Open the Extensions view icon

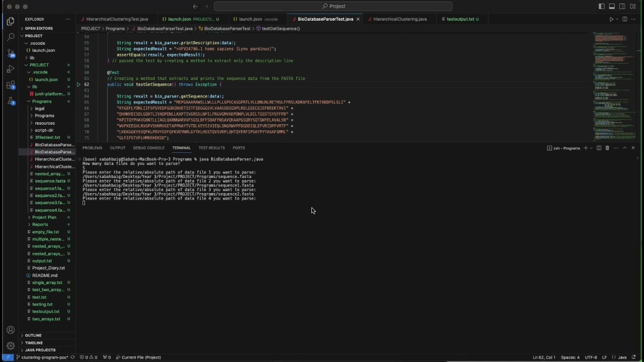(11, 85)
